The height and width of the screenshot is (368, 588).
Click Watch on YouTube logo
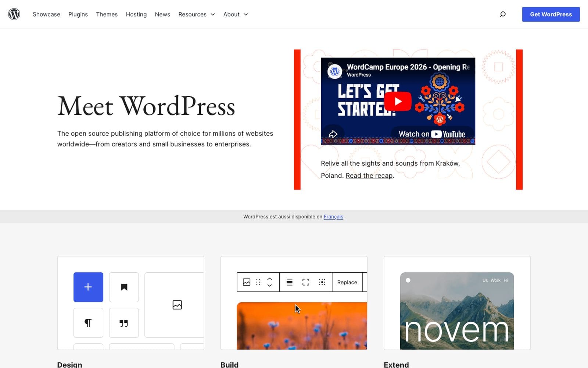pyautogui.click(x=432, y=134)
